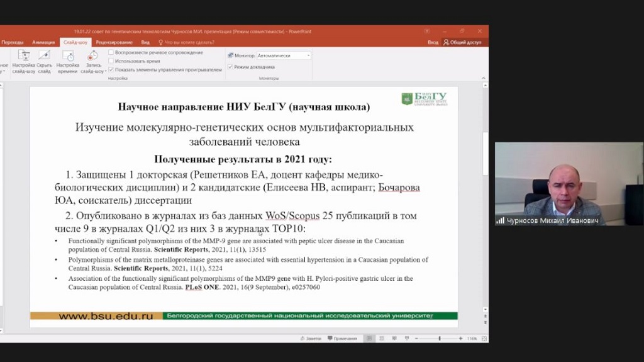Viewport: 644px width, 362px height.
Task: Open the Анимация ribbon tab
Action: point(43,42)
